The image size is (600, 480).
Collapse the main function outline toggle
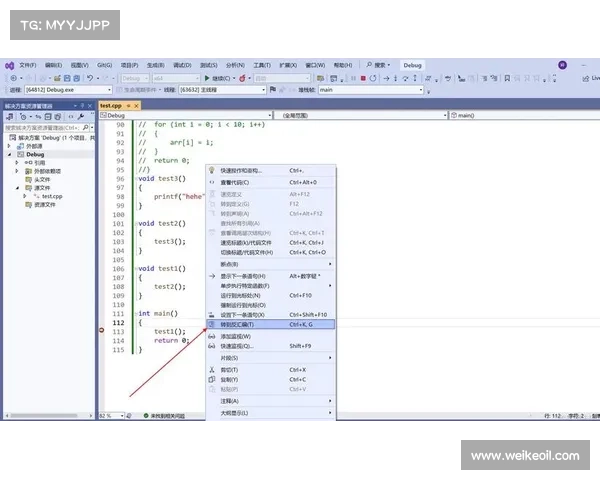[135, 314]
